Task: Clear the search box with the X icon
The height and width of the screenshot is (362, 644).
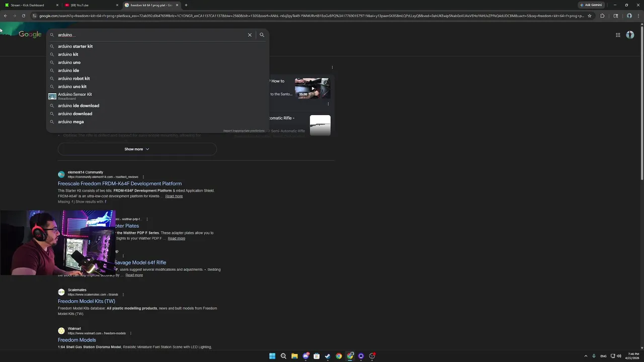Action: coord(250,35)
